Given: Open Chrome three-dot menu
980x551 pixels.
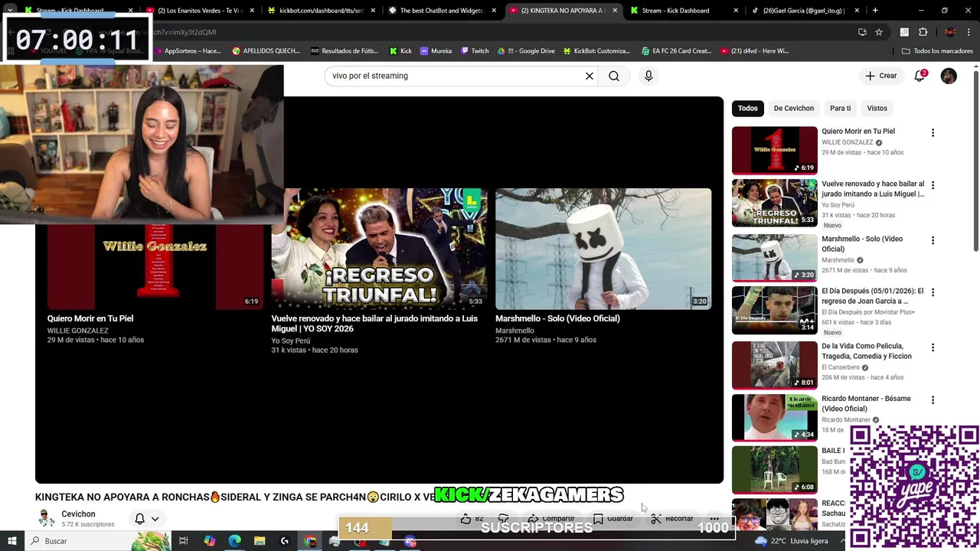Looking at the screenshot, I should point(968,32).
